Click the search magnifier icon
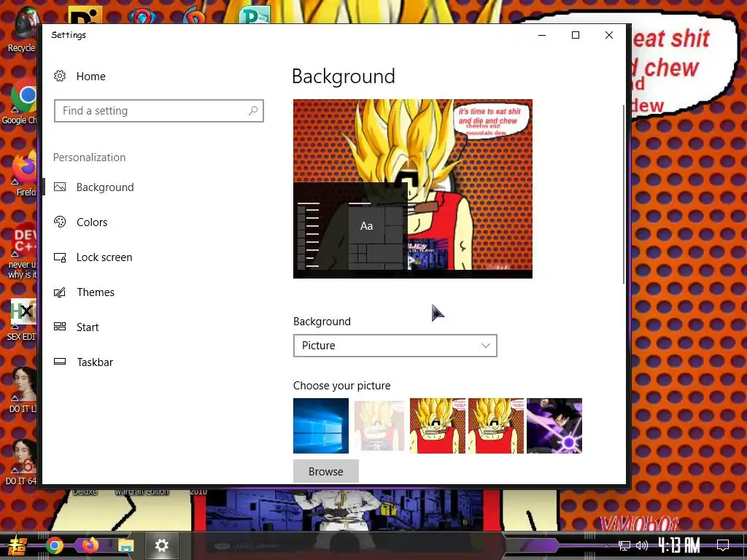Image resolution: width=747 pixels, height=560 pixels. [x=253, y=111]
